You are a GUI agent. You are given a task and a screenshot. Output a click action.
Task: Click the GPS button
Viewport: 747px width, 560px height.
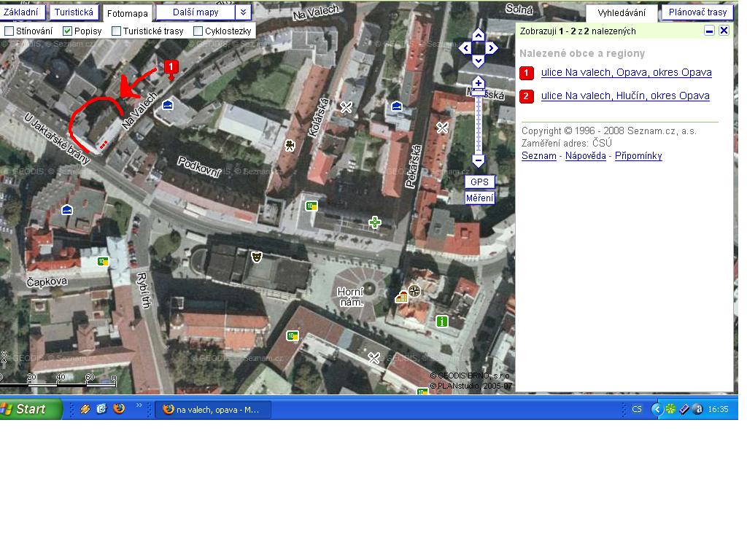[x=479, y=182]
